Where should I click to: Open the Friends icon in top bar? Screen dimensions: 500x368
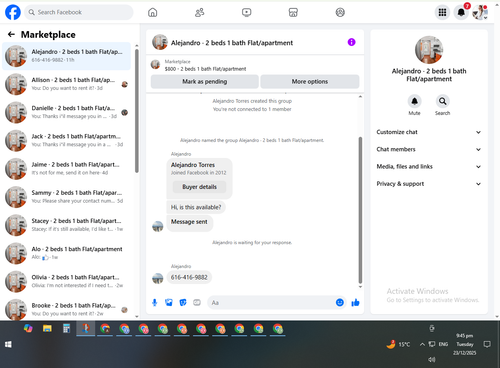pyautogui.click(x=200, y=12)
